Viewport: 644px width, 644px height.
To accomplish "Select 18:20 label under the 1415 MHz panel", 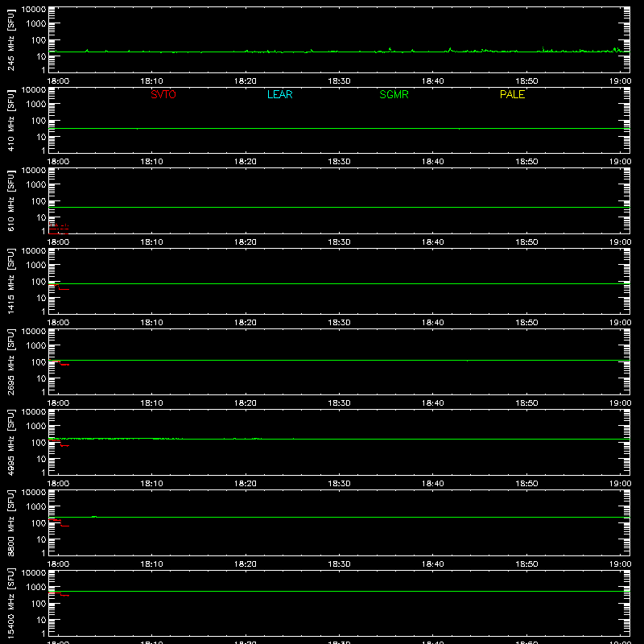I will point(246,323).
